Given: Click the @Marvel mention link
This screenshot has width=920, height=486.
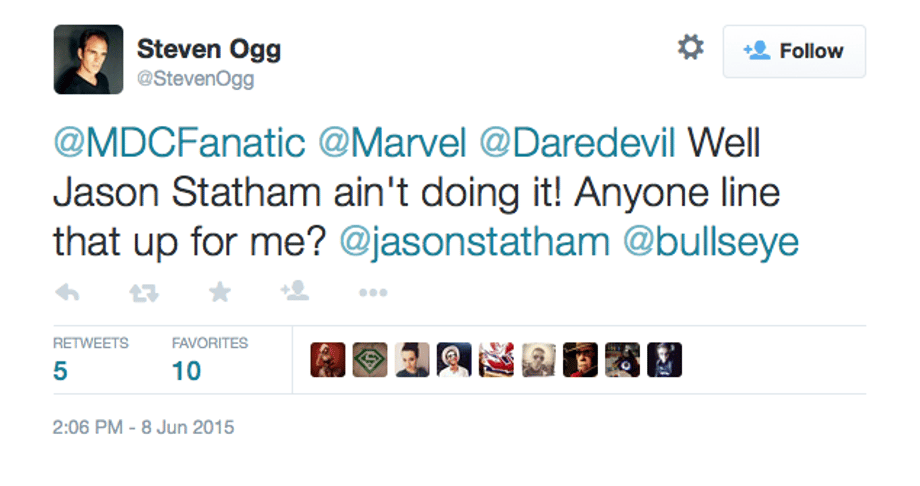Looking at the screenshot, I should pos(393,143).
